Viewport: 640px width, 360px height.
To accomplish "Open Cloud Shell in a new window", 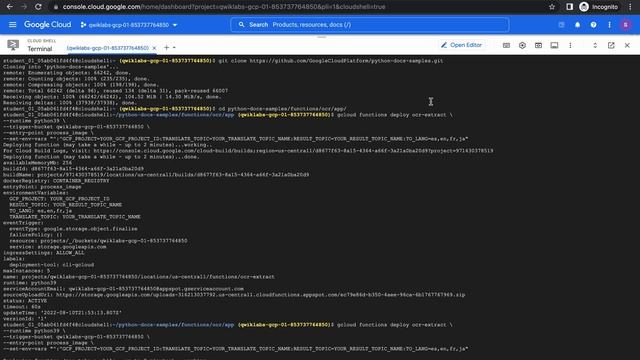I will tap(611, 45).
